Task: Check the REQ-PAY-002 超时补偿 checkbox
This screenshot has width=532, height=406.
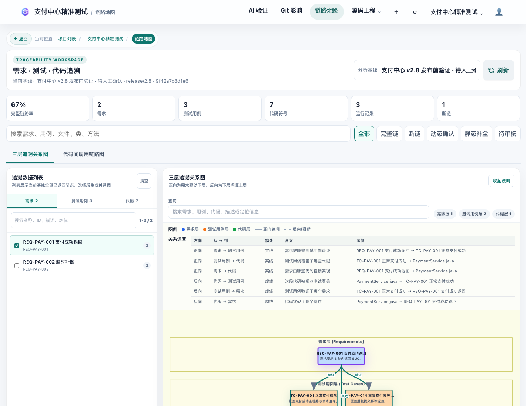Action: (17, 265)
